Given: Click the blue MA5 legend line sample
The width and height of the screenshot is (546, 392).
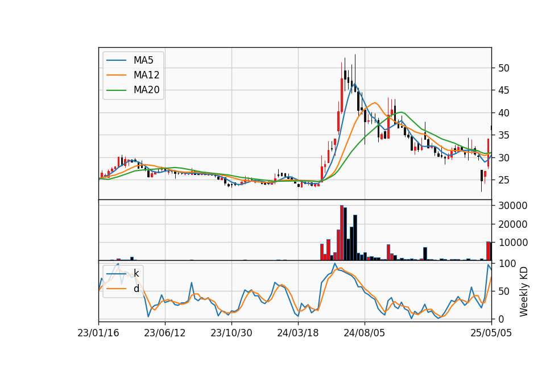Looking at the screenshot, I should (116, 60).
